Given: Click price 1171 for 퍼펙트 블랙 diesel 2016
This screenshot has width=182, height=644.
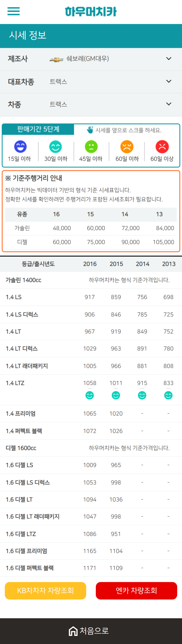Looking at the screenshot, I should coord(90,568).
